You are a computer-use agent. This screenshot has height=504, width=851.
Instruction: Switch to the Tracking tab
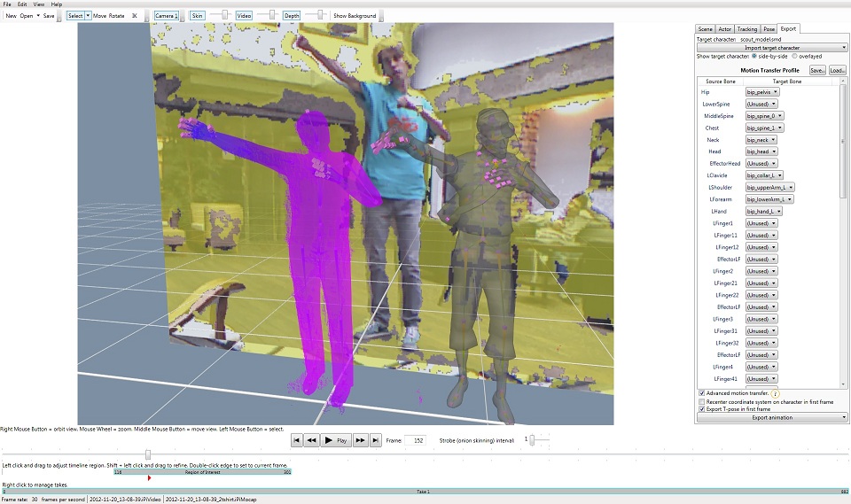(x=746, y=29)
